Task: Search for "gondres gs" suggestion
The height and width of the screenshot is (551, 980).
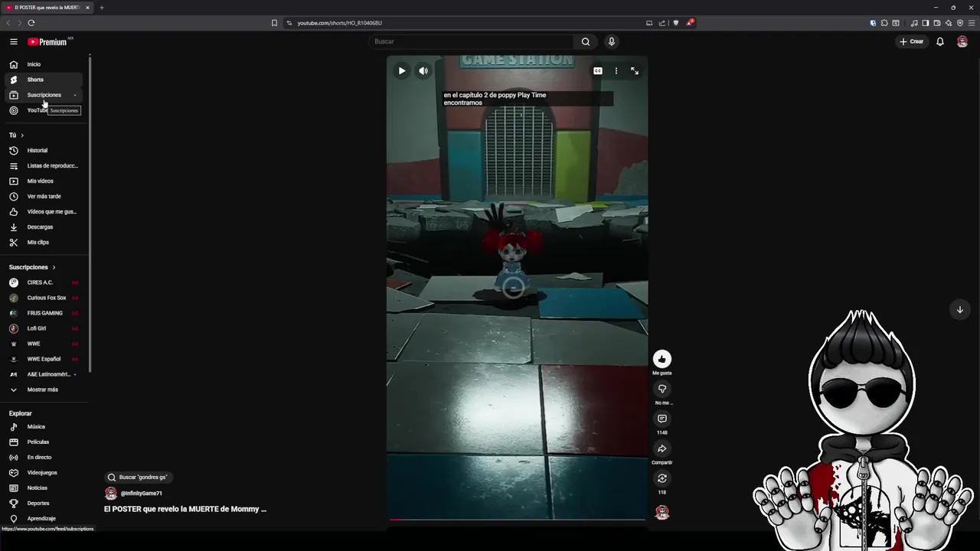Action: pos(137,477)
